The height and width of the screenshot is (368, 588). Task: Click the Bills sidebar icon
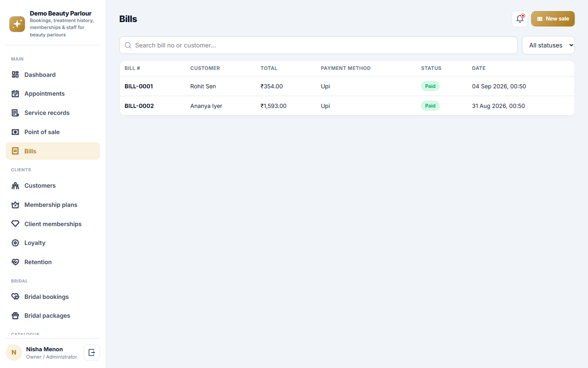(15, 151)
